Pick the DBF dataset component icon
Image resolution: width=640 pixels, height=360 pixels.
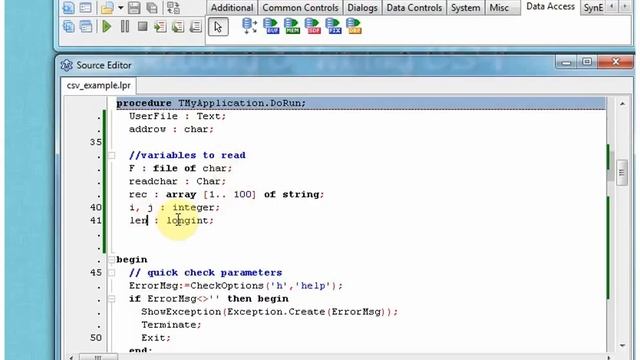(354, 26)
